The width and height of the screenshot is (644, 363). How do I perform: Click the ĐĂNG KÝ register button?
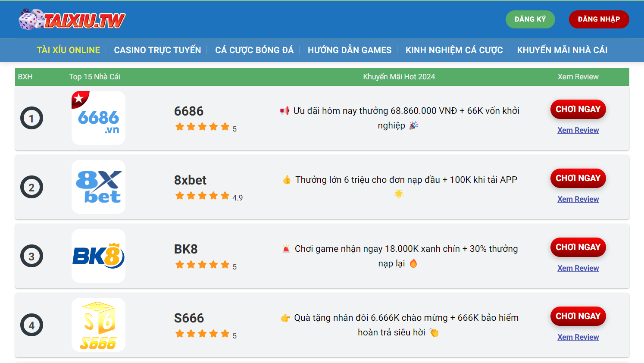click(530, 19)
